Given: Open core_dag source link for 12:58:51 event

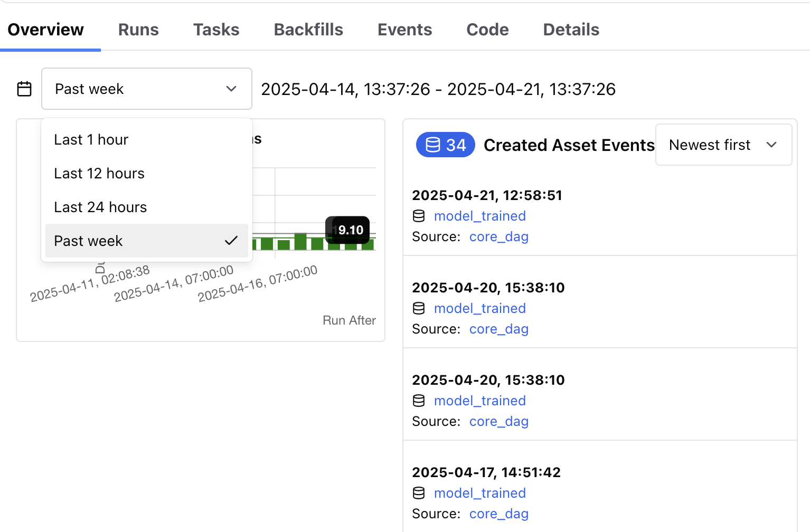Looking at the screenshot, I should tap(499, 236).
